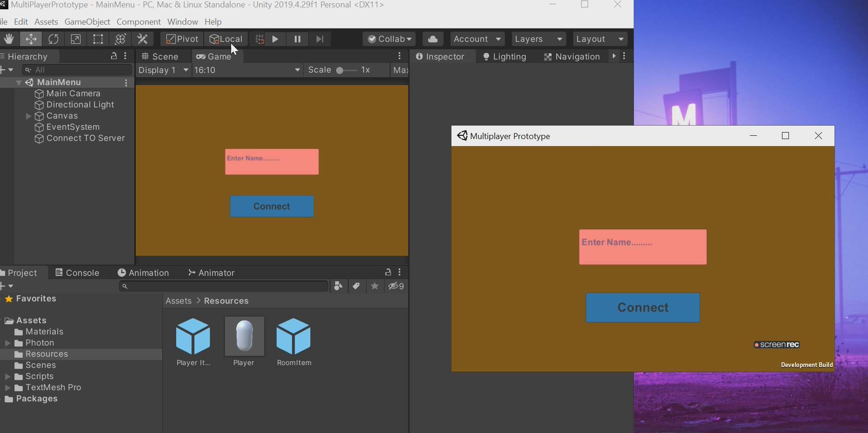Click Enter Name field in Multiplayer Prototype
The width and height of the screenshot is (868, 433).
[x=643, y=247]
